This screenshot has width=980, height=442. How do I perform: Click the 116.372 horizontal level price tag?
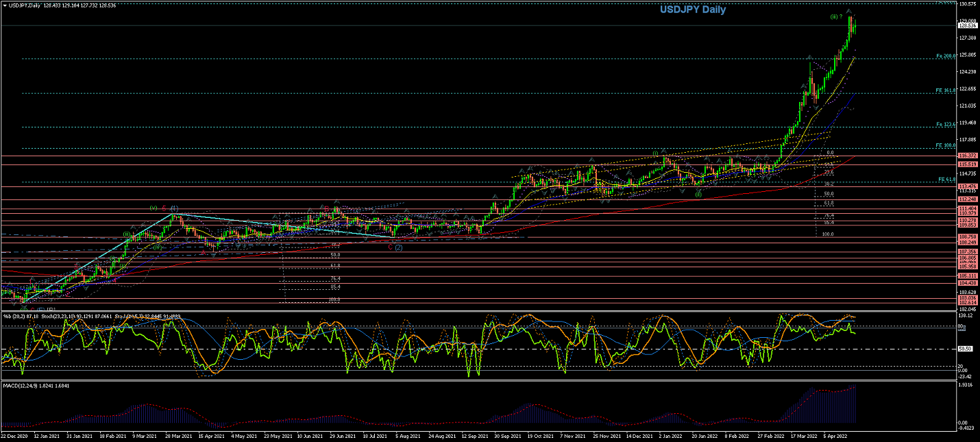(967, 156)
